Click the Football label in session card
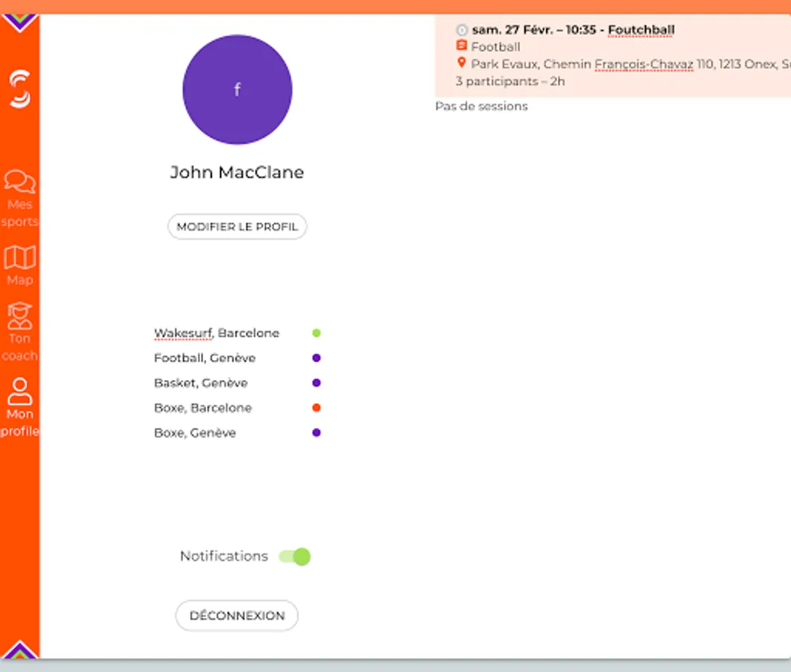Screen dimensions: 791x672 tap(495, 47)
